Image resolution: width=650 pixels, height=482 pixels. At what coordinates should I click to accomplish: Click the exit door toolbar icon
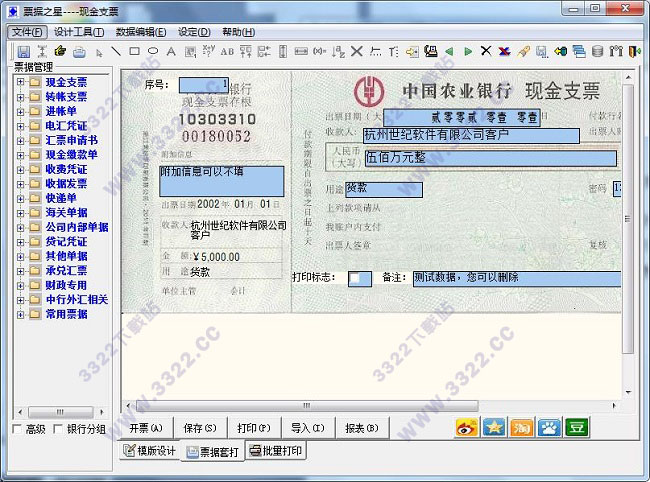635,51
